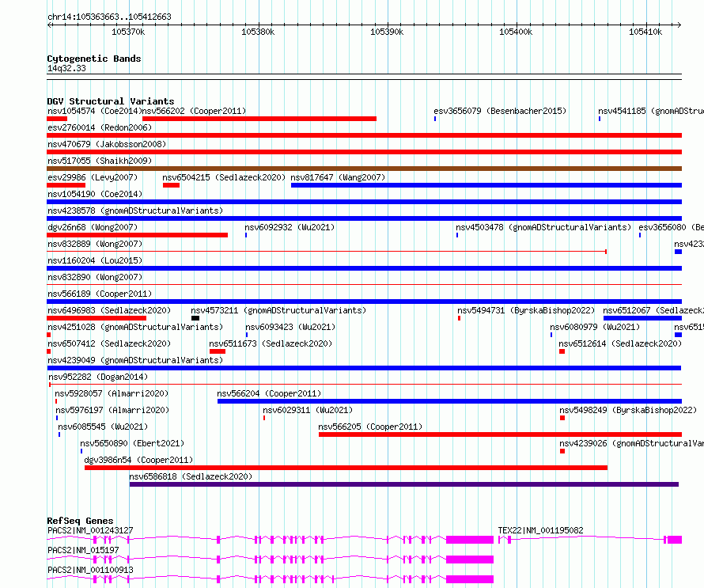Select the nsv5494731 (ByrskaBishop2022) label
Image resolution: width=704 pixels, height=588 pixels.
[526, 310]
